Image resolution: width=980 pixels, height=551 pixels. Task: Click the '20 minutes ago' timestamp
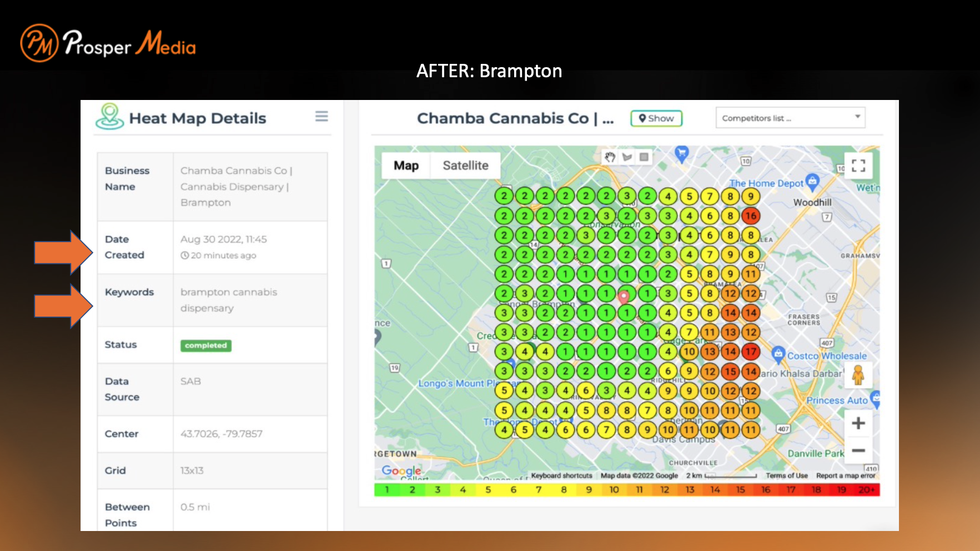coord(219,256)
